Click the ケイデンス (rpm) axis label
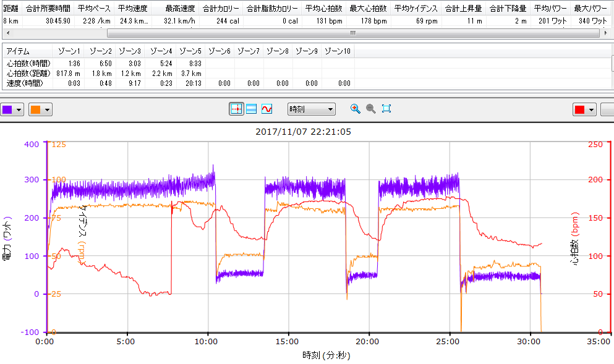Screen dimensions: 614x364 [83, 235]
